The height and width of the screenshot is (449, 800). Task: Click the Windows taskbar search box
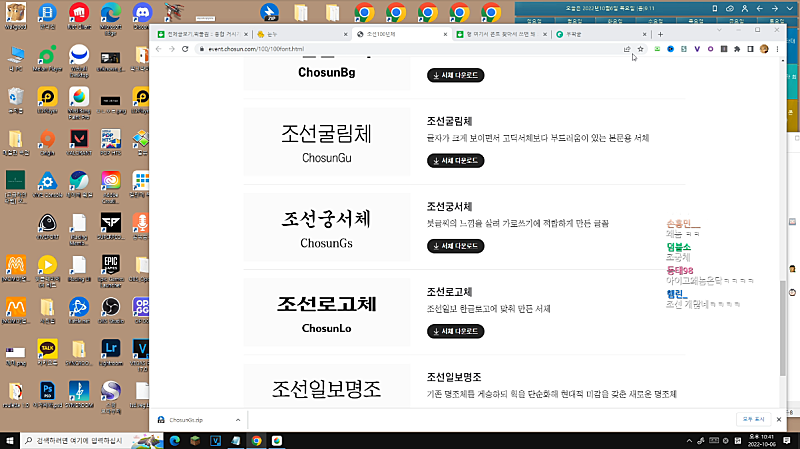pyautogui.click(x=92, y=440)
